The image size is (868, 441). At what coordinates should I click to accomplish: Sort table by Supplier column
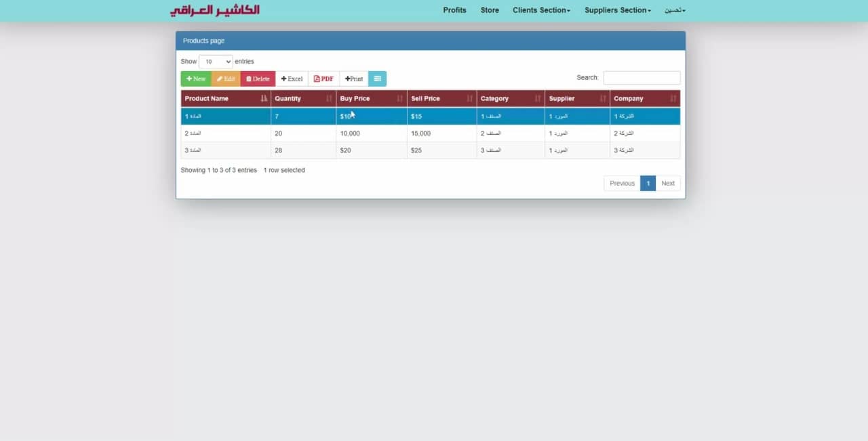pos(577,99)
